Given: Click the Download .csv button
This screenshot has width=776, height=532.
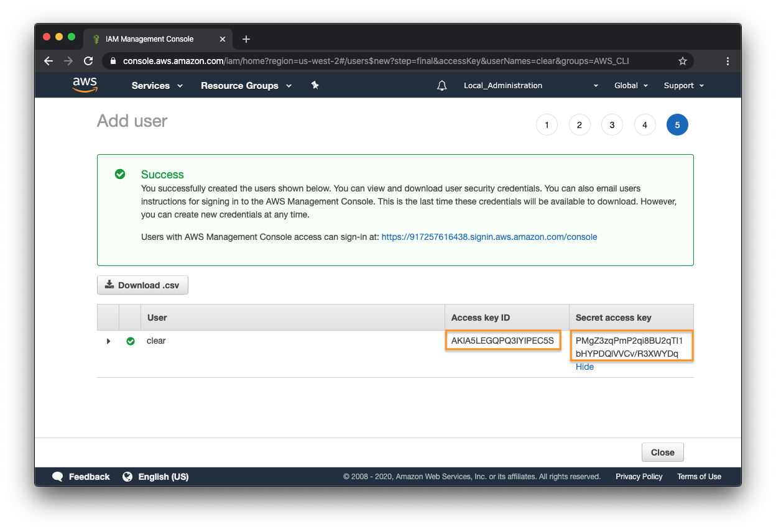Looking at the screenshot, I should coord(142,285).
